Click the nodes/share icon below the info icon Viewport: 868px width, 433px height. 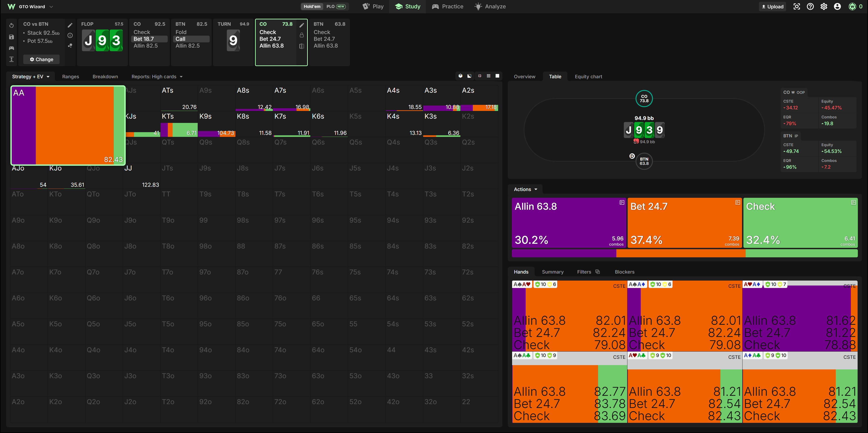click(x=70, y=46)
